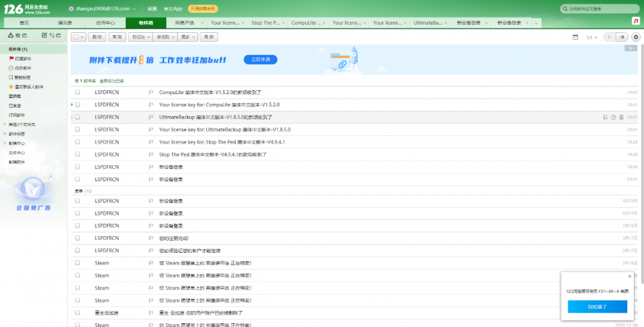Switch to the 通讯录 tab
The width and height of the screenshot is (644, 327).
coord(65,23)
